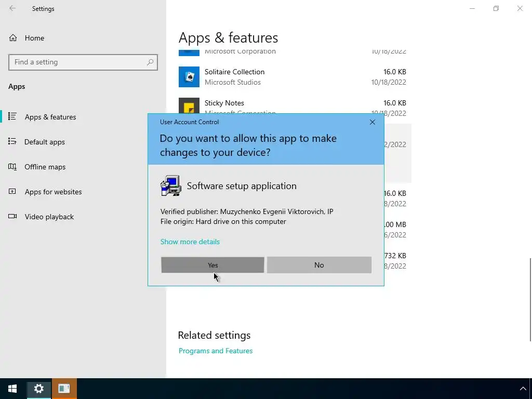Click the Offline maps map icon

[12, 167]
